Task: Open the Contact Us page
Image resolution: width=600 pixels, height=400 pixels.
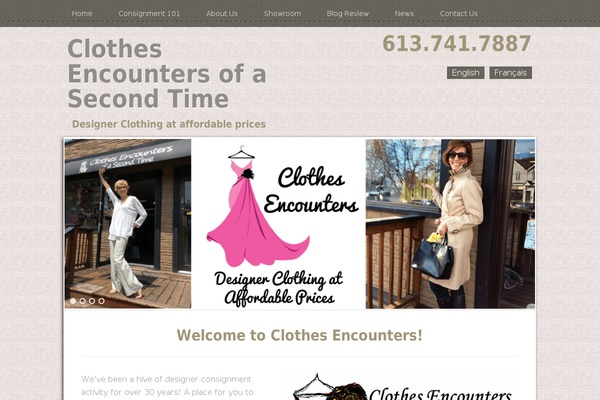Action: [459, 13]
